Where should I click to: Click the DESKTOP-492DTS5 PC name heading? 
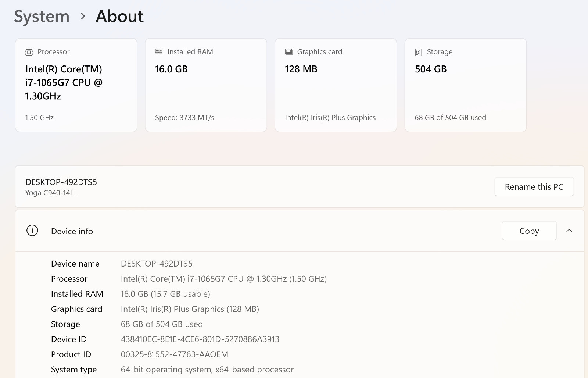point(61,182)
